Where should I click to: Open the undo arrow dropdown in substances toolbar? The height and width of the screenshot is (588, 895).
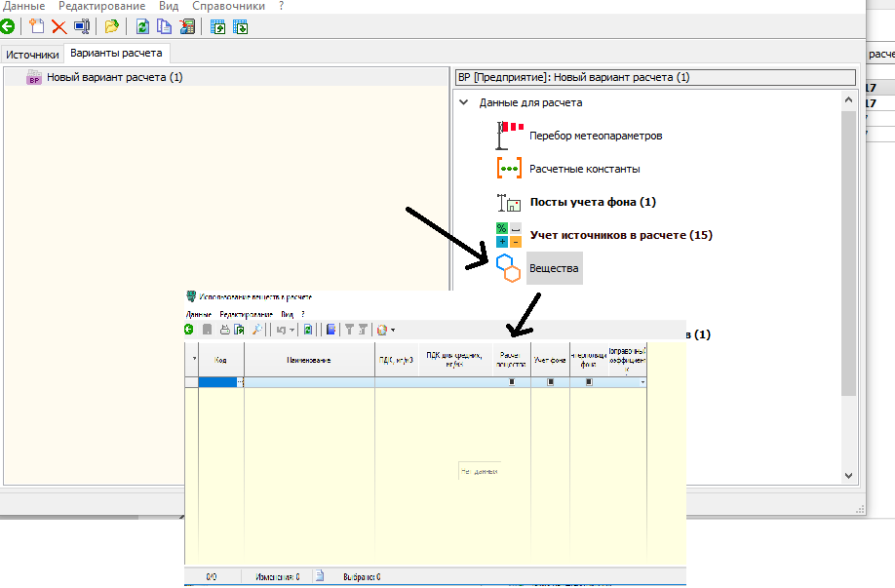[x=291, y=330]
